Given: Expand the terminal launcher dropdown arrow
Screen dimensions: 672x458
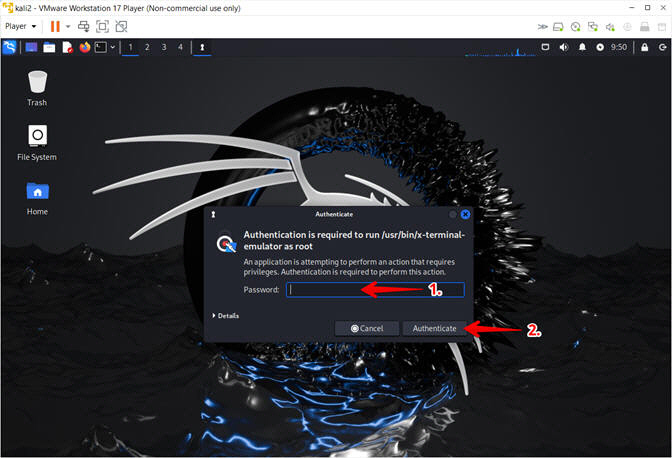Looking at the screenshot, I should 112,47.
